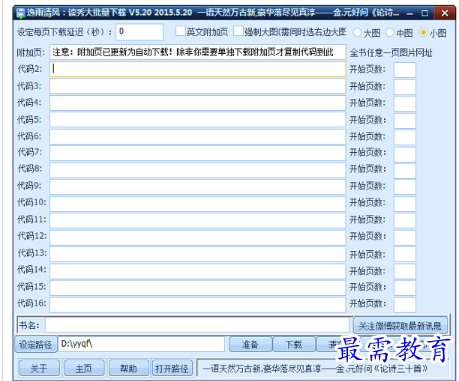459x381 pixels.
Task: Click the 代码7 input field
Action: 198,153
